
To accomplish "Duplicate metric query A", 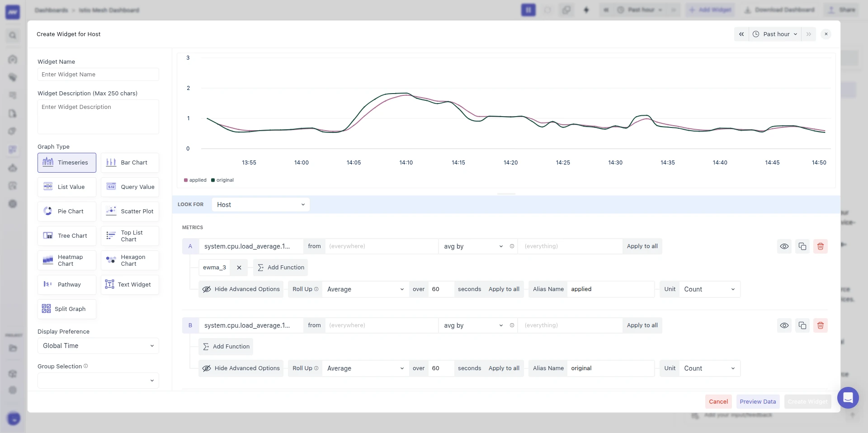I will click(802, 246).
